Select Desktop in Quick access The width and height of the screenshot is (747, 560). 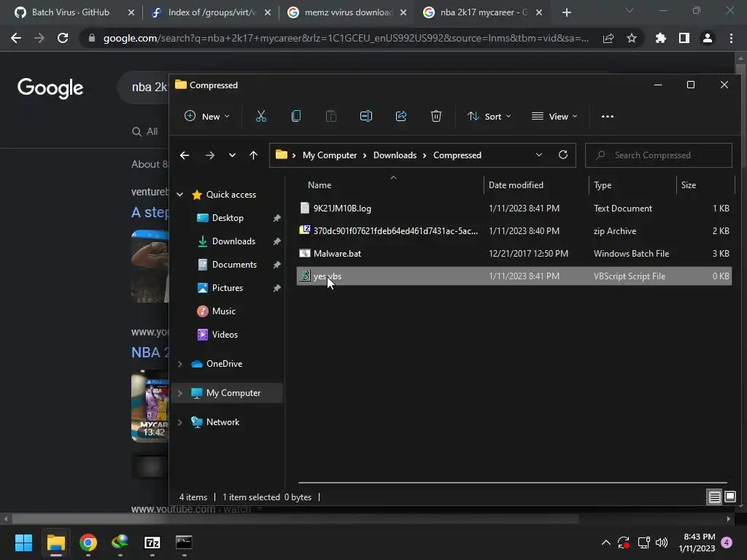[228, 217]
